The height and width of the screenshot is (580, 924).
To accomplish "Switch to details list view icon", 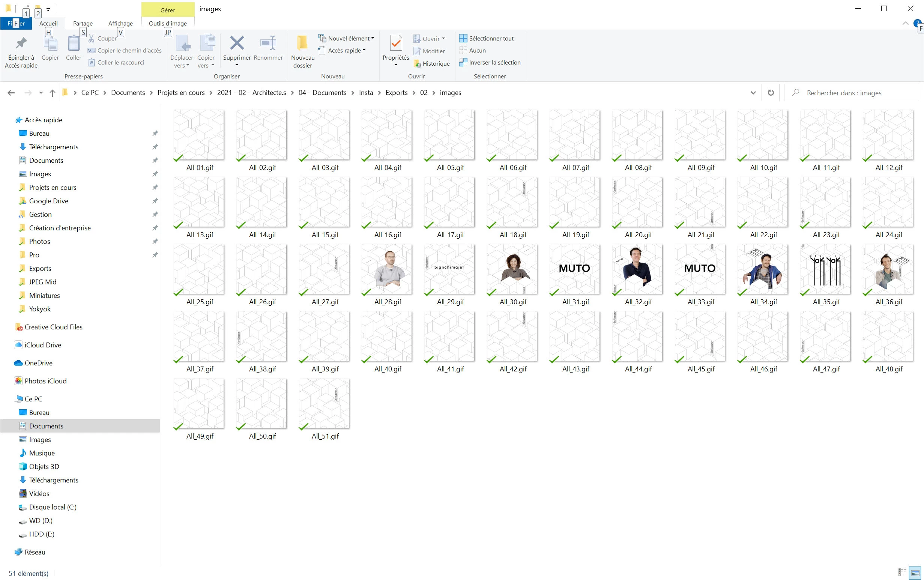I will (902, 573).
